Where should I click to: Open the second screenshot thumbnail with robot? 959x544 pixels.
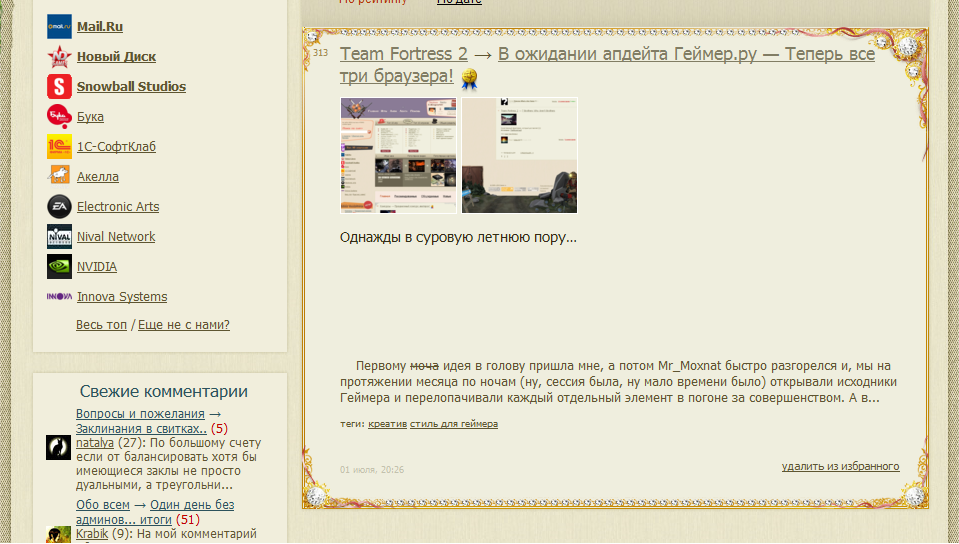519,155
